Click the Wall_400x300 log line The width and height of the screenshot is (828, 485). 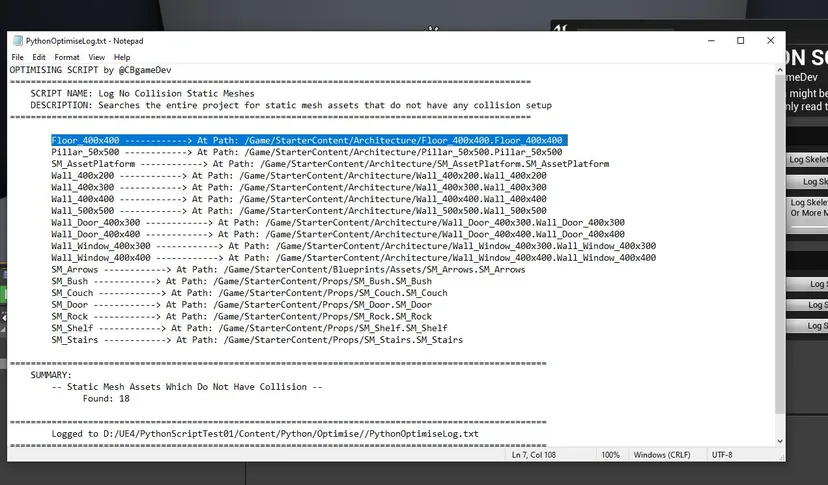(x=298, y=187)
